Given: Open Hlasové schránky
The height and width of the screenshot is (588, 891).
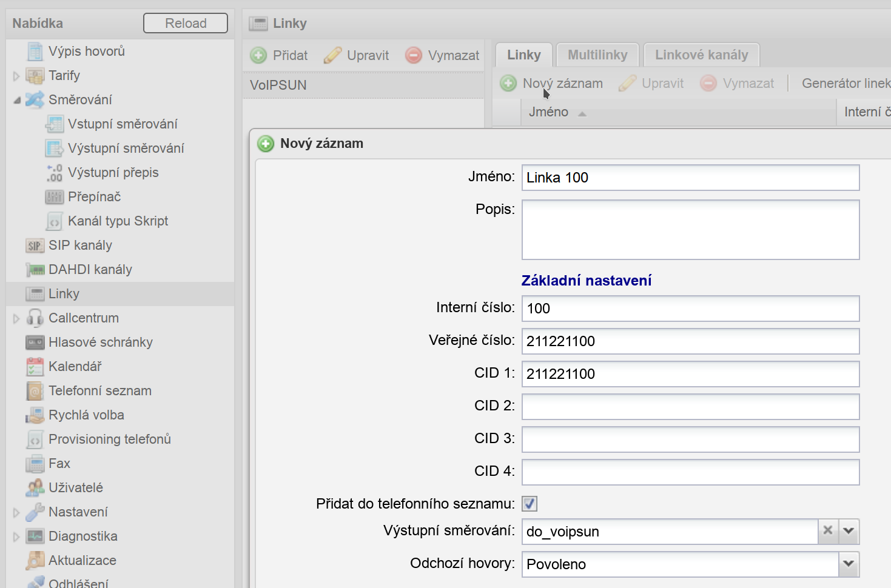Looking at the screenshot, I should pos(100,342).
